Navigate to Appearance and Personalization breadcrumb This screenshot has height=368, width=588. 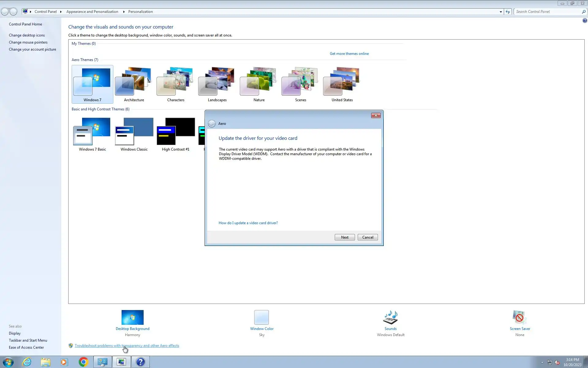click(92, 12)
